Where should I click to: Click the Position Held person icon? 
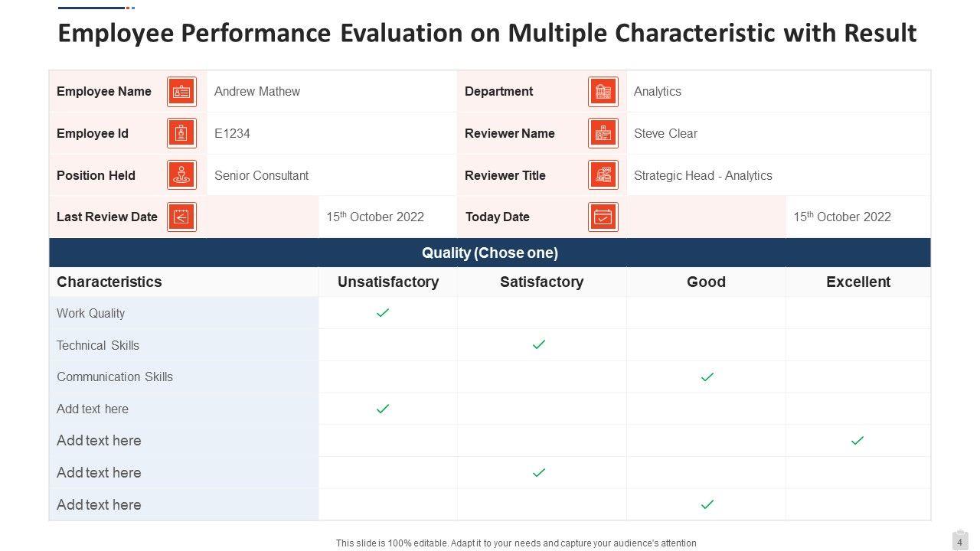[181, 175]
